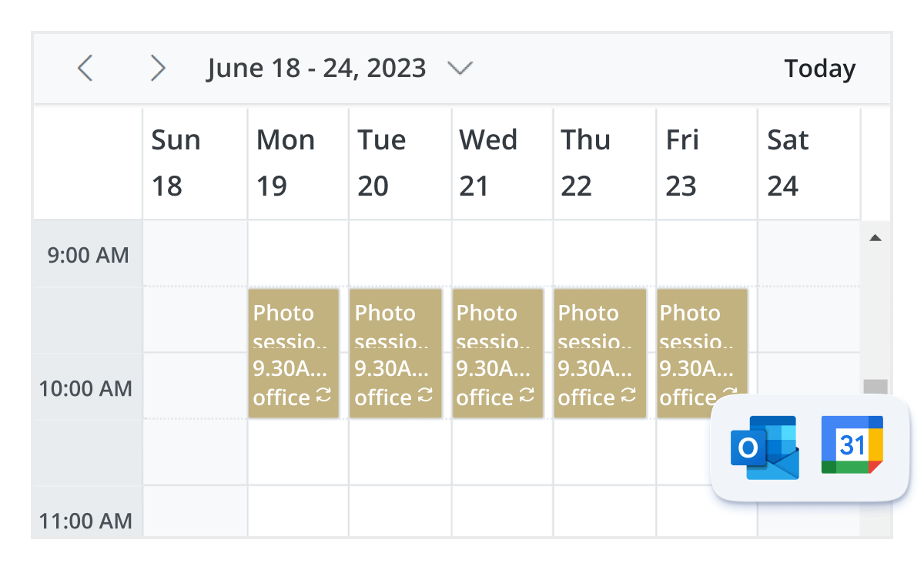The width and height of the screenshot is (924, 570).
Task: Click the Sun 18 column header
Action: click(194, 162)
